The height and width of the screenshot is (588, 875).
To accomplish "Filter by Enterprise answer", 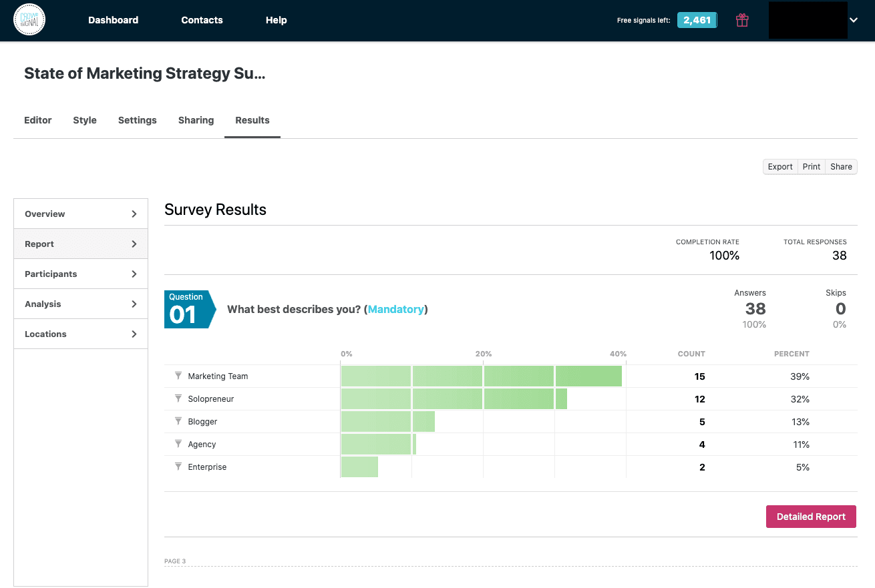I will (178, 467).
